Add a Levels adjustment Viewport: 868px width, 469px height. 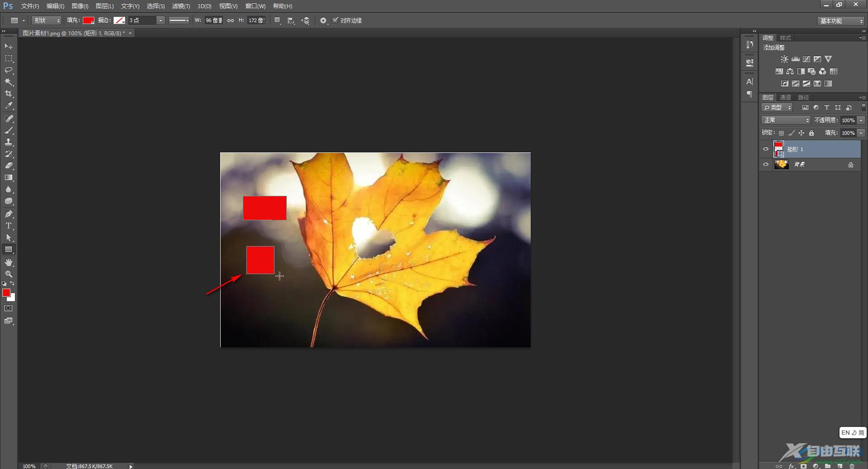pyautogui.click(x=796, y=59)
